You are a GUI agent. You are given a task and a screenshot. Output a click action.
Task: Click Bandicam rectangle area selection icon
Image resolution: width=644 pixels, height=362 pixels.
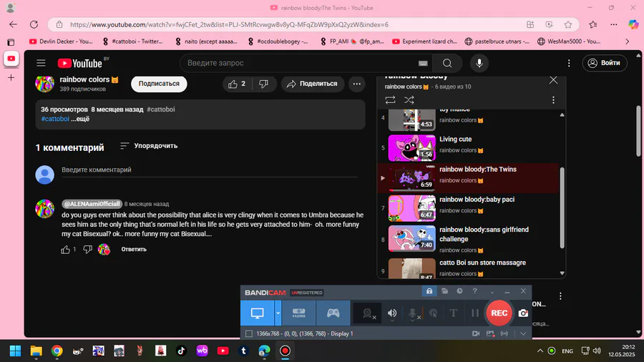click(x=249, y=333)
